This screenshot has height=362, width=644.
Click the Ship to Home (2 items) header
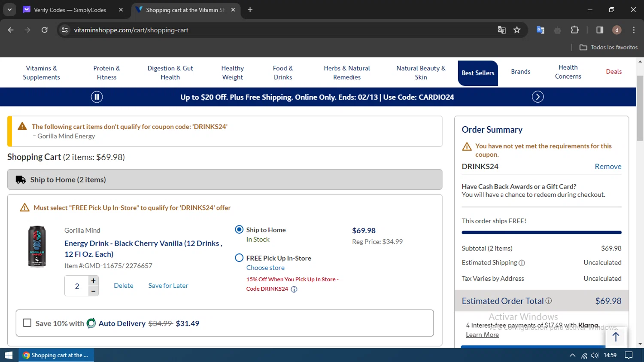[x=225, y=179]
